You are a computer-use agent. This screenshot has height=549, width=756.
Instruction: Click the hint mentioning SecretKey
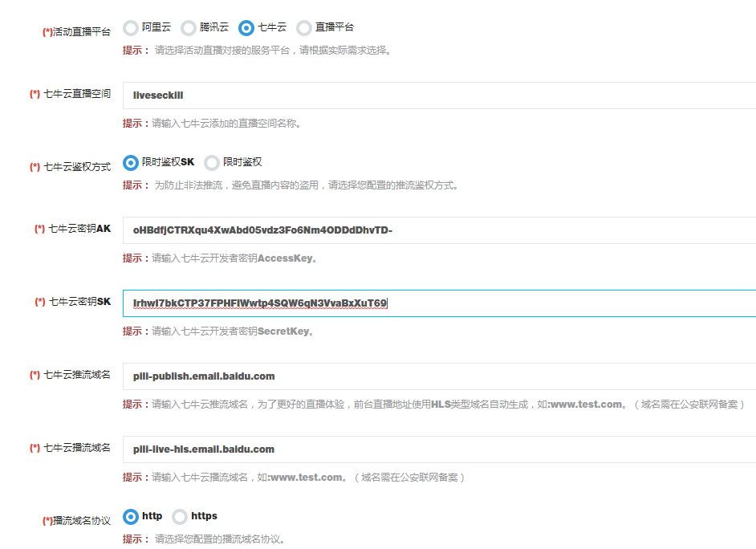(218, 331)
